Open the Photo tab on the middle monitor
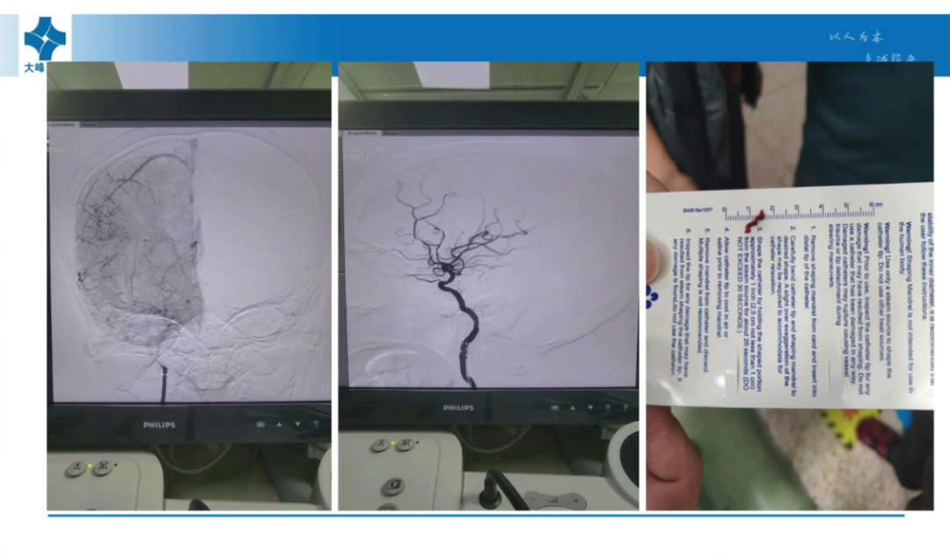This screenshot has height=560, width=950. coord(391,133)
